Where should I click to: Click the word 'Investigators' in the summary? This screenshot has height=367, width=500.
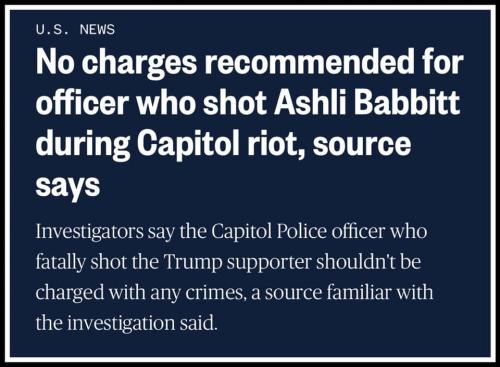[90, 231]
